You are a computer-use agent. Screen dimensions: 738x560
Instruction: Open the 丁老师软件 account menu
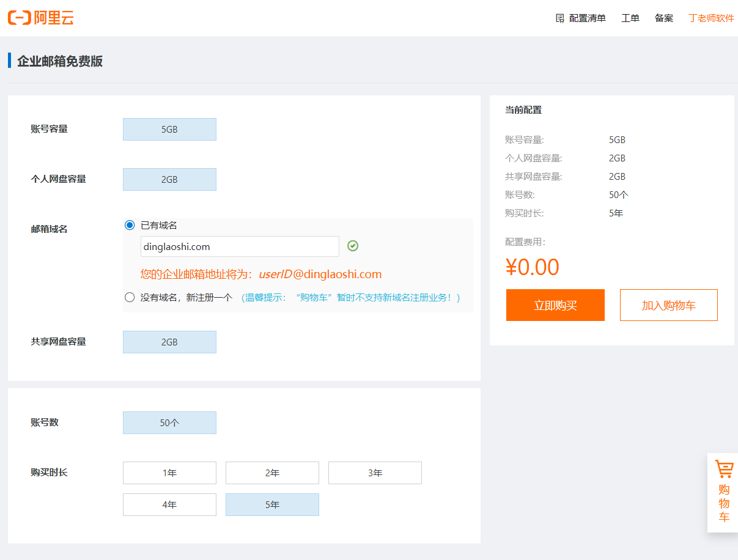point(711,18)
